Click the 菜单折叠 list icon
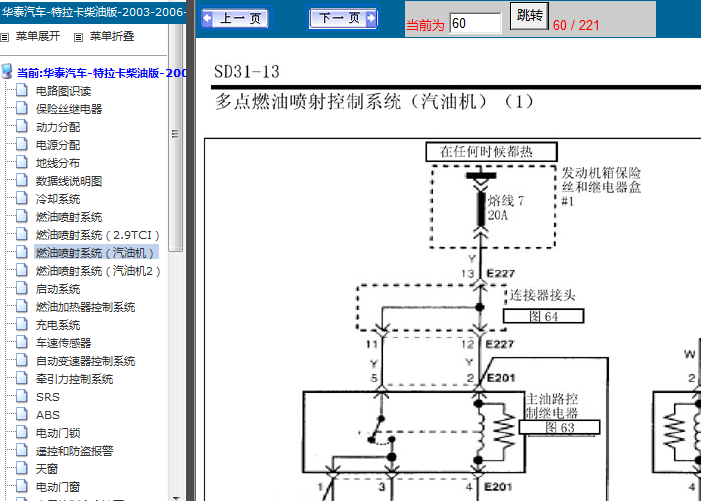The image size is (701, 501). [x=78, y=38]
